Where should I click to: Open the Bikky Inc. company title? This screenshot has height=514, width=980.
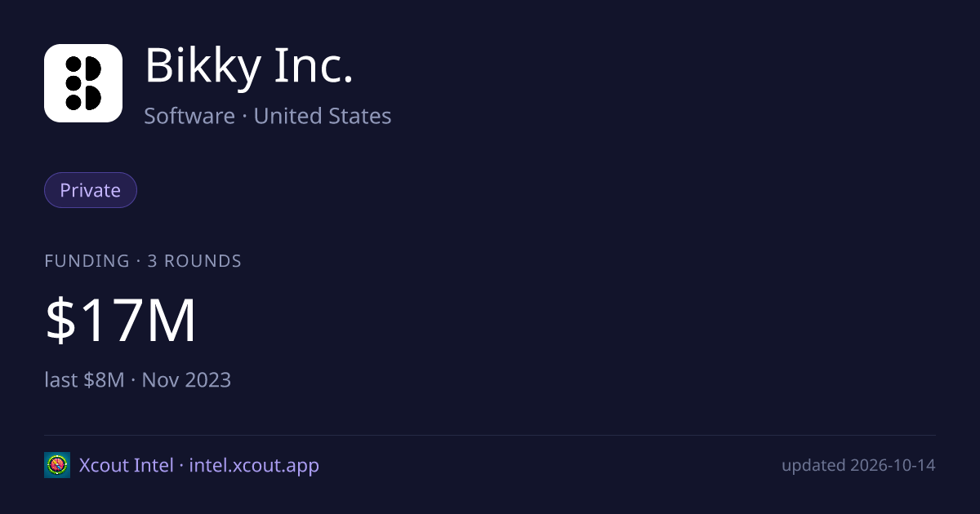(x=249, y=67)
